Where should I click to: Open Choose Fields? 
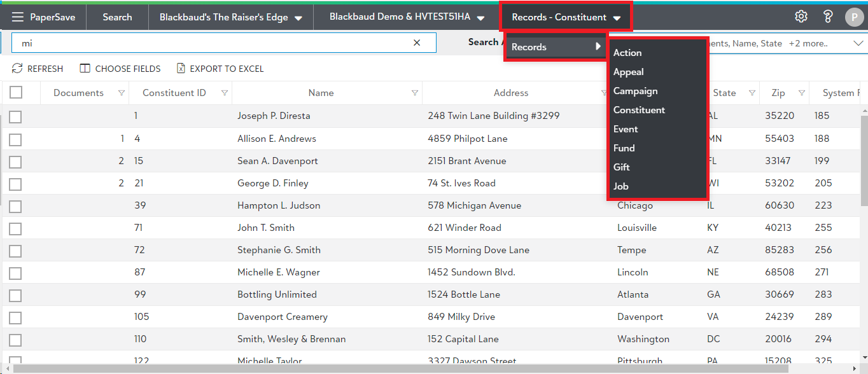pyautogui.click(x=120, y=69)
